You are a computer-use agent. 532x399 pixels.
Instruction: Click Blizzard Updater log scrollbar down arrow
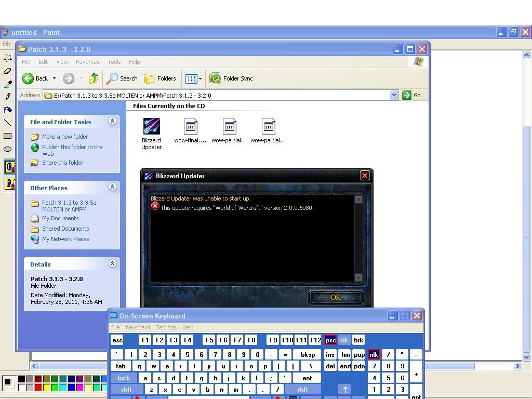click(x=358, y=278)
